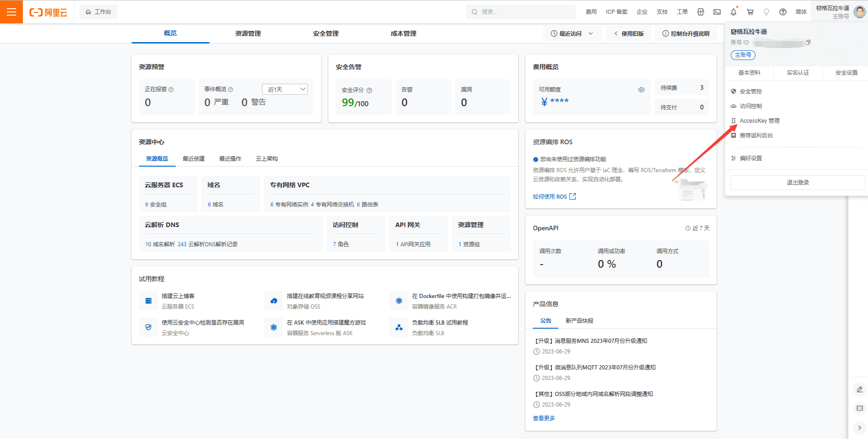This screenshot has height=439, width=868.
Task: Switch to 实名认证 tab in account panel
Action: click(798, 72)
